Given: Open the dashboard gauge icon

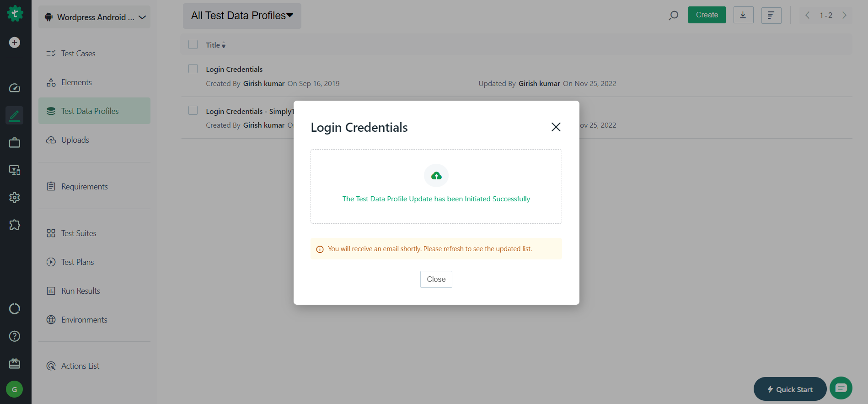Looking at the screenshot, I should pos(15,88).
